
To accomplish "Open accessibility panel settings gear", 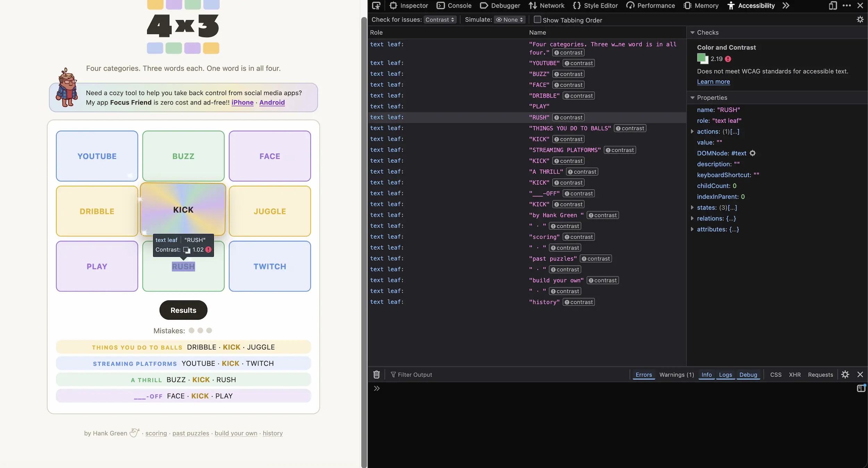I will coord(860,20).
